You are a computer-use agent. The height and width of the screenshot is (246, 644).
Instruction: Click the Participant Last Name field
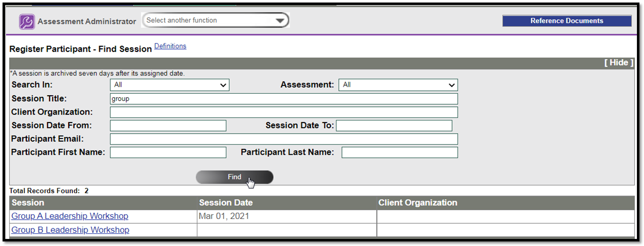point(400,152)
